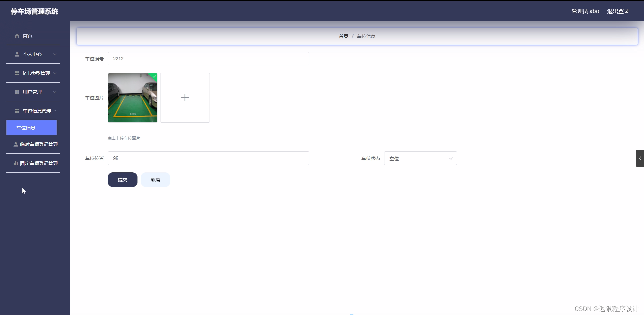The width and height of the screenshot is (644, 315).
Task: Expand the ic卡类型管理 chevron
Action: click(x=55, y=73)
